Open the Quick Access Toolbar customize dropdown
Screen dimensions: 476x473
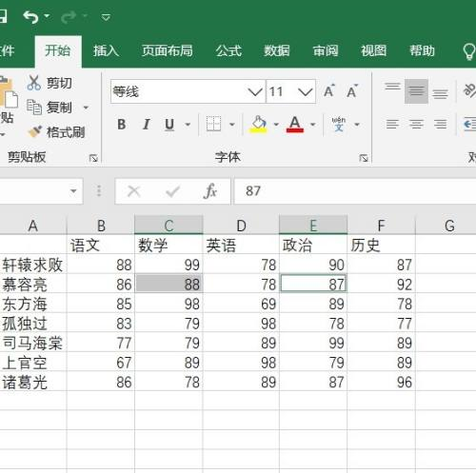[x=106, y=17]
